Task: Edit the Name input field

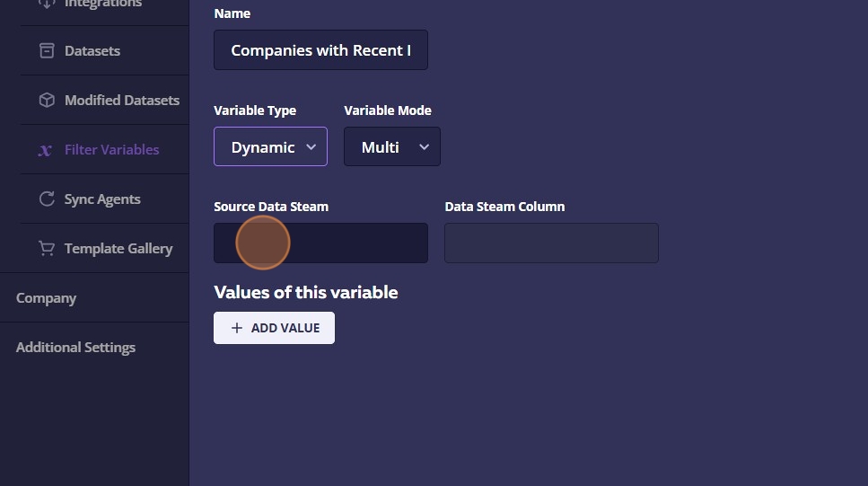Action: click(x=320, y=50)
